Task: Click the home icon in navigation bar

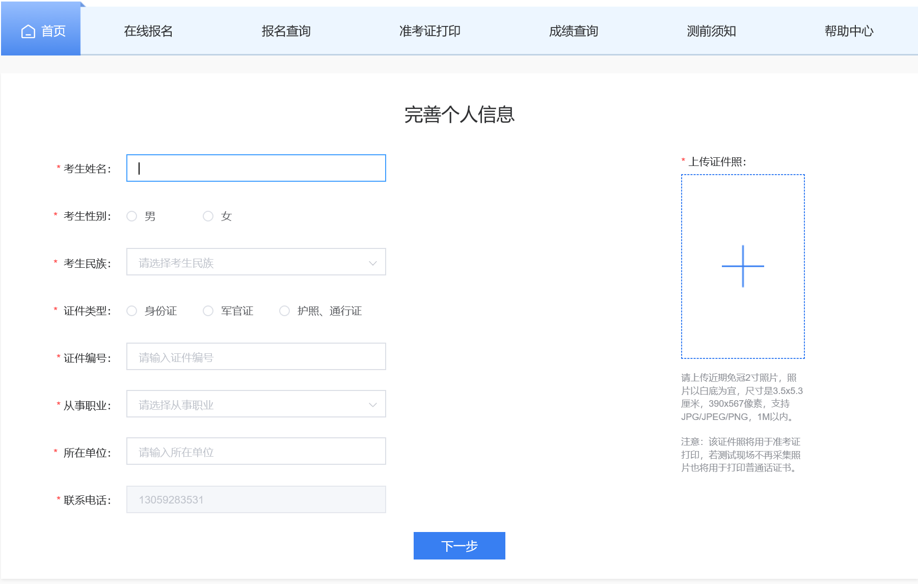Action: (28, 32)
